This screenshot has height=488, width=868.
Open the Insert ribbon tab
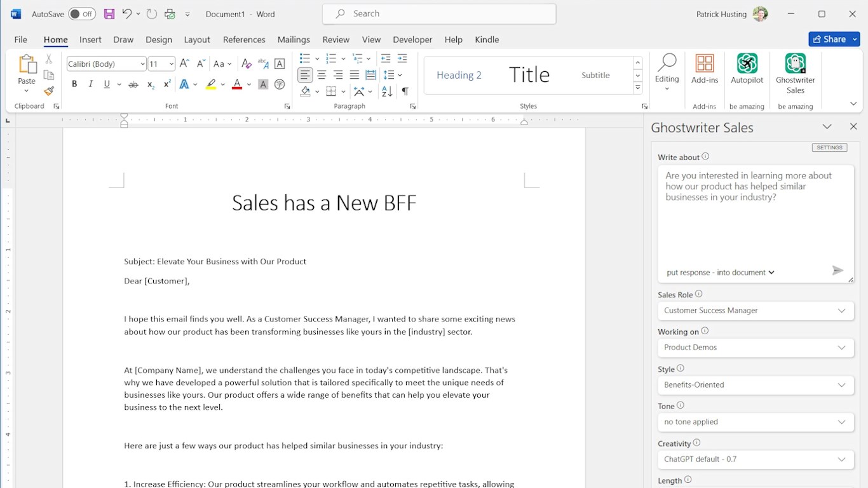(x=90, y=39)
